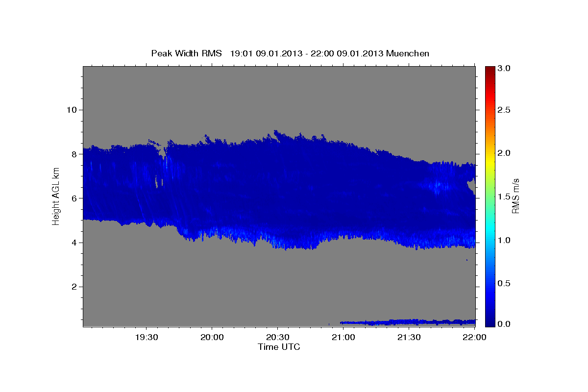Viewport: 588px width, 392px height.
Task: Click the light-blue patch near 21:45 at 6.5 km
Action: click(x=438, y=186)
